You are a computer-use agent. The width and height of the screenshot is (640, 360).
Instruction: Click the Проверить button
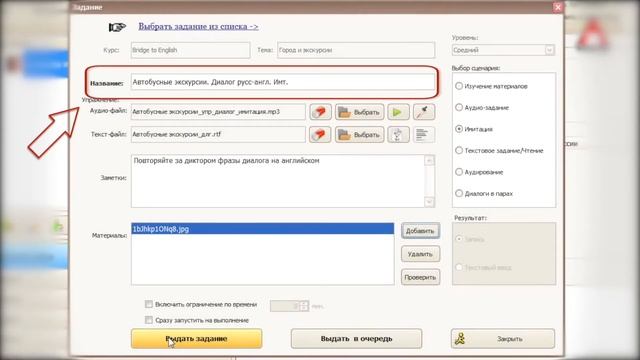click(420, 277)
